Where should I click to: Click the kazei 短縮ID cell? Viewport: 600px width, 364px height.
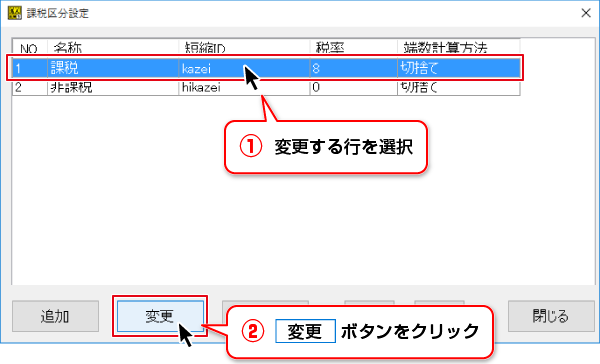pyautogui.click(x=244, y=68)
